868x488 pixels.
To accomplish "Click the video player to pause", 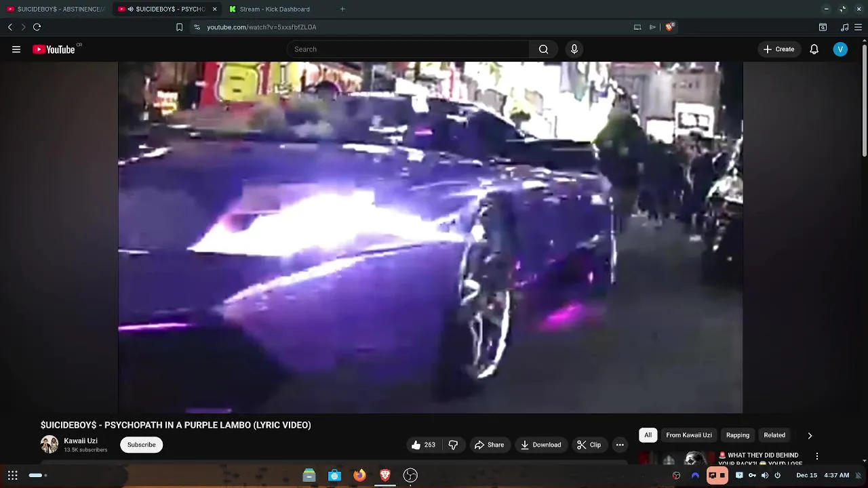I will pos(431,237).
